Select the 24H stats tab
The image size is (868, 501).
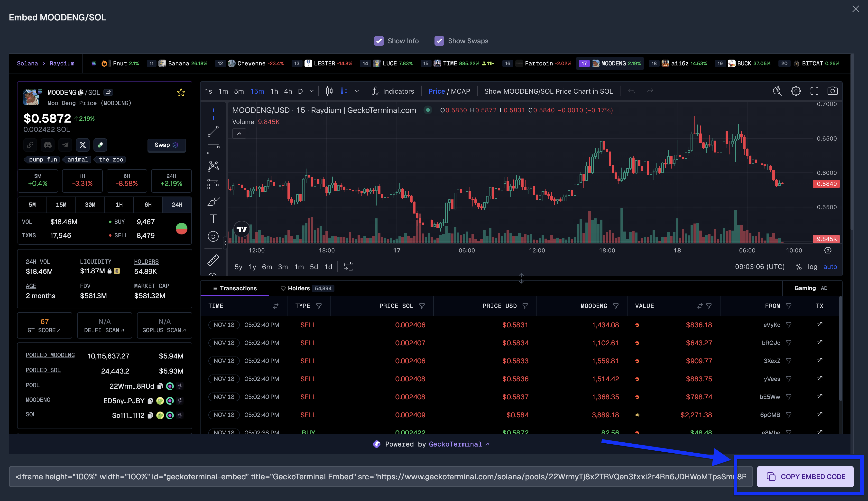(x=177, y=205)
